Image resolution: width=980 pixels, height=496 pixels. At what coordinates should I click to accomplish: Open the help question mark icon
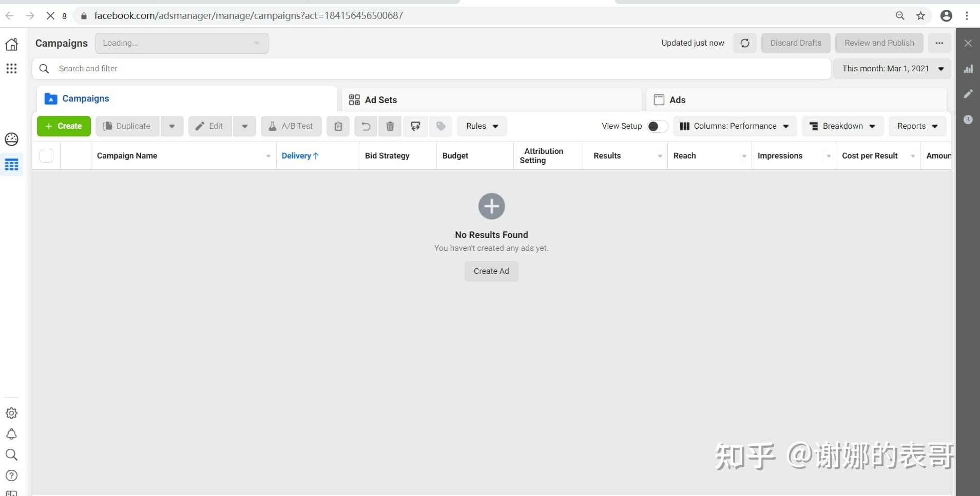(11, 475)
